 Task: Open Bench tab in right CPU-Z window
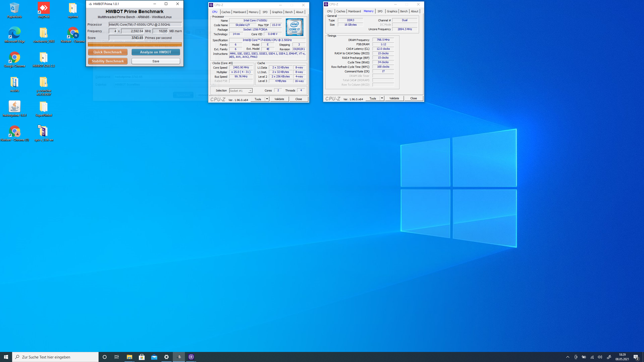point(404,11)
